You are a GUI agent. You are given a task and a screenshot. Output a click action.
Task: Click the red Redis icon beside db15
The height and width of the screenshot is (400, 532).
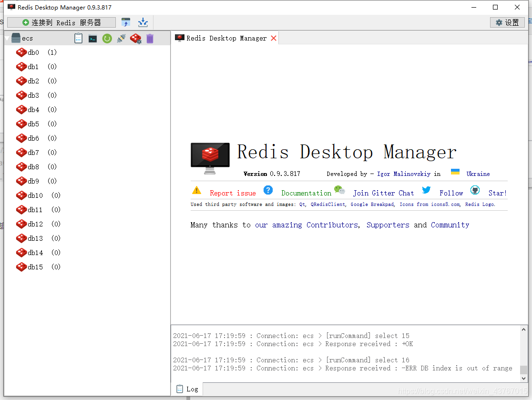click(x=21, y=267)
